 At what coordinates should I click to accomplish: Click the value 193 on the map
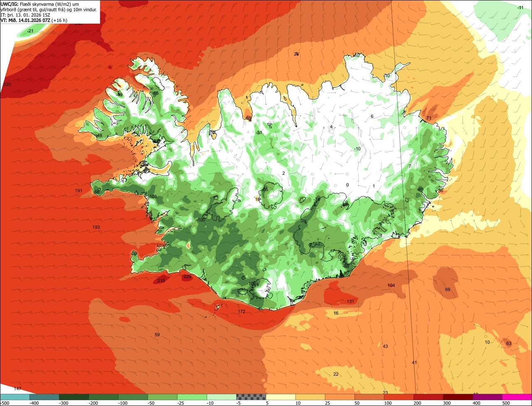(96, 227)
